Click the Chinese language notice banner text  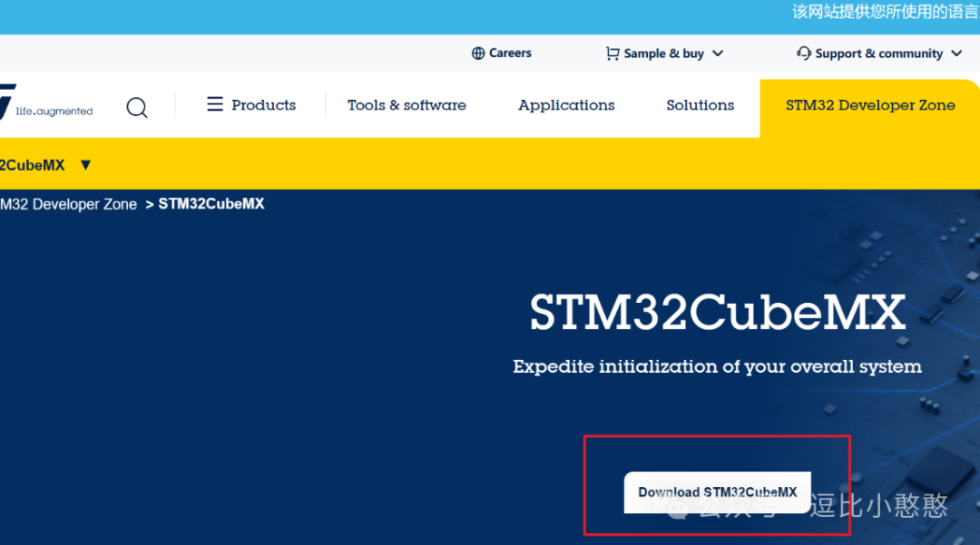(886, 12)
